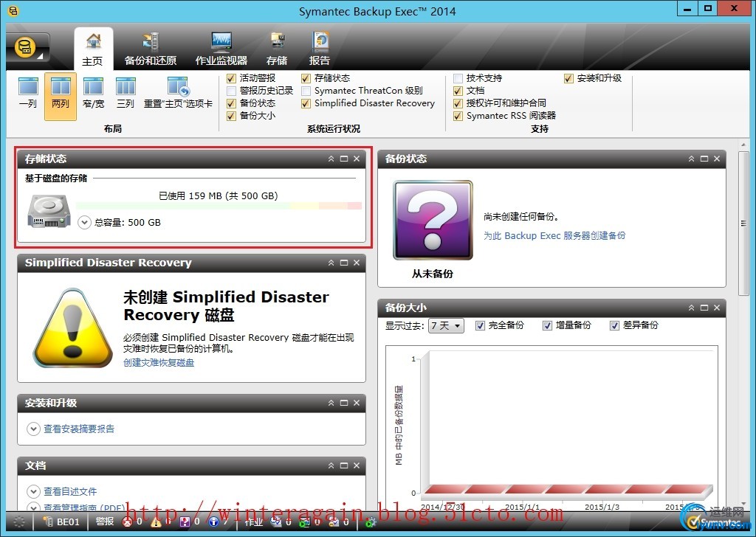Click the 创建灾难恢复磁盘 link
756x537 pixels.
[159, 363]
